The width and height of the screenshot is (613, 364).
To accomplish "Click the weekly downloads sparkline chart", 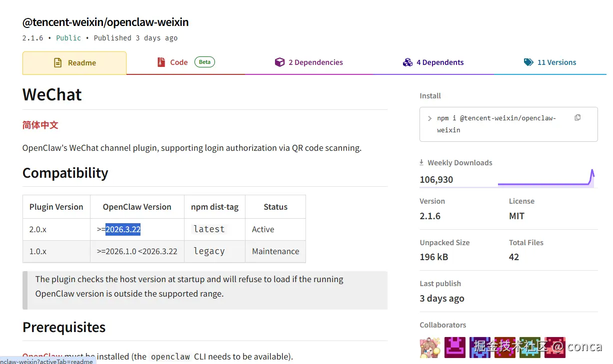I will tap(545, 180).
